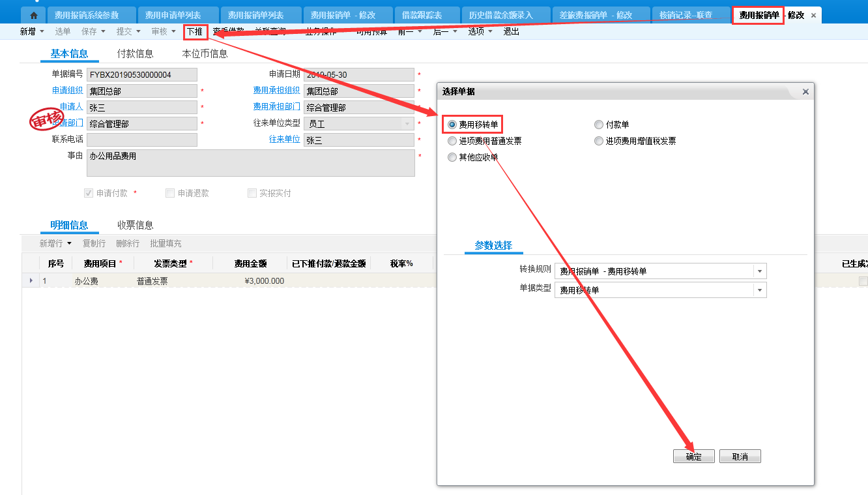Expand the 新增 toolbar menu

pyautogui.click(x=32, y=31)
